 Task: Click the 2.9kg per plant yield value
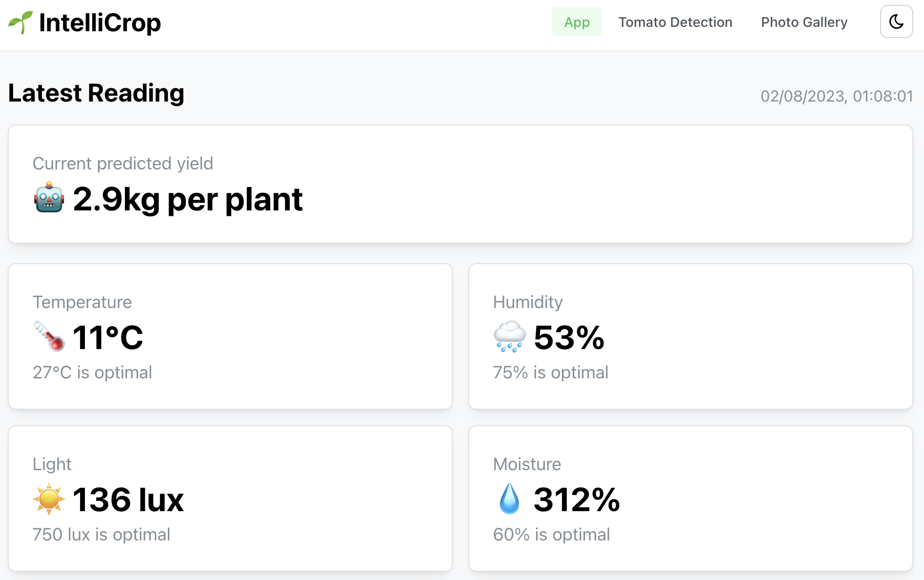tap(188, 199)
